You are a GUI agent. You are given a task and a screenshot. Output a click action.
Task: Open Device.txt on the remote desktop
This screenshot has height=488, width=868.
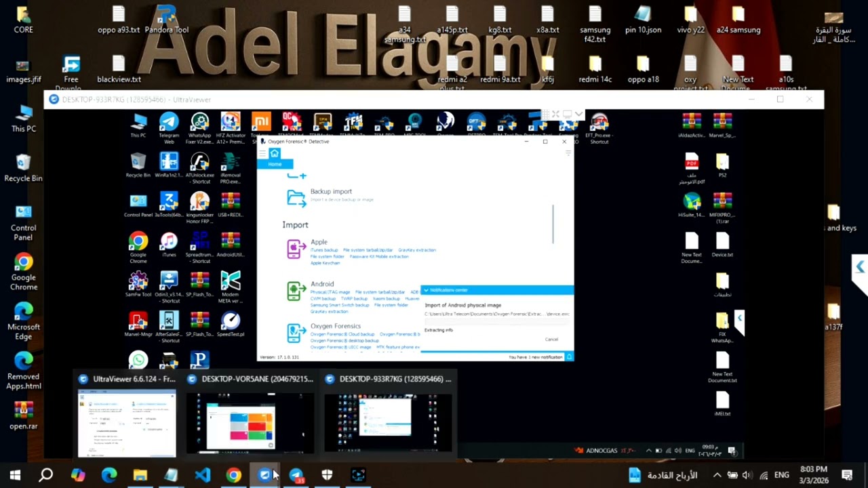coord(722,245)
